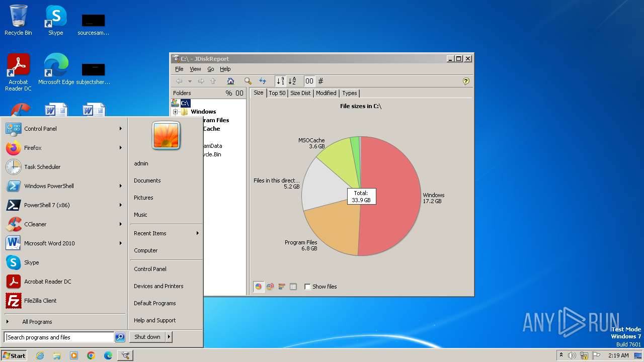Click the 'Program Files 6.8 GB' chart label

pyautogui.click(x=301, y=245)
